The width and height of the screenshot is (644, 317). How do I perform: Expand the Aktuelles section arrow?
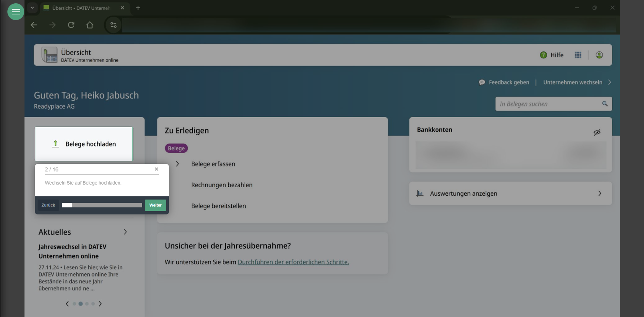pos(125,232)
